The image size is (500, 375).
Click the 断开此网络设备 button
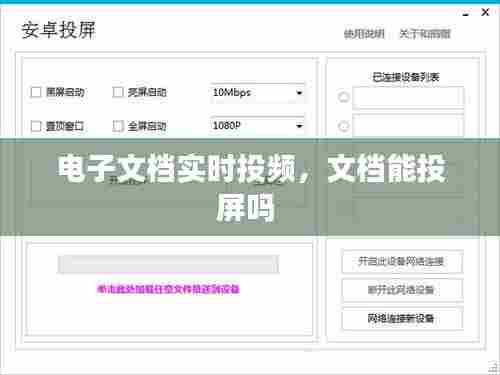pos(402,290)
